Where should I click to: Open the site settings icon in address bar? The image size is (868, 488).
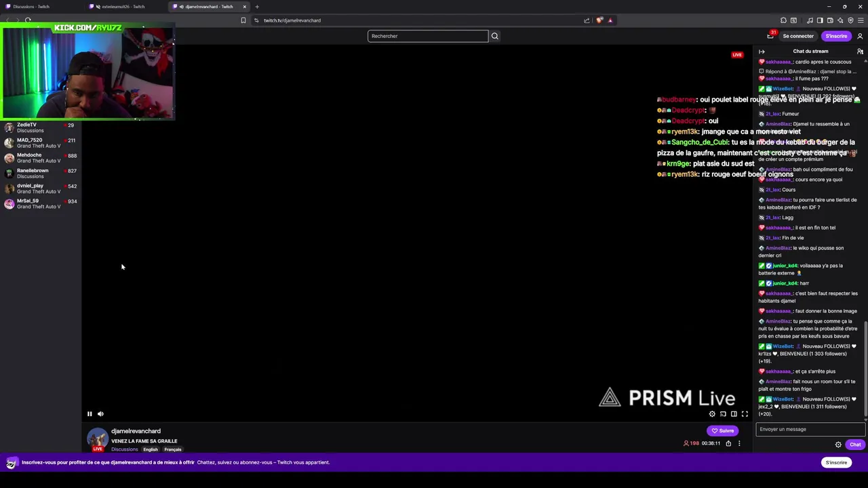click(256, 20)
